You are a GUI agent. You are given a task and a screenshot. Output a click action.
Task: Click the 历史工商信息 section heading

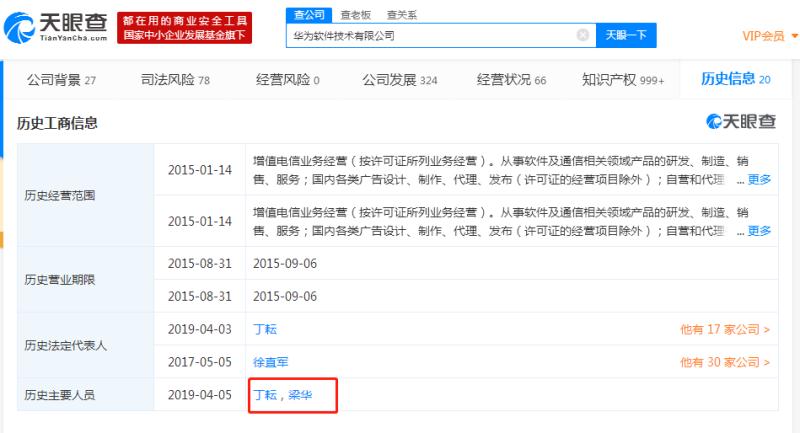[x=57, y=123]
